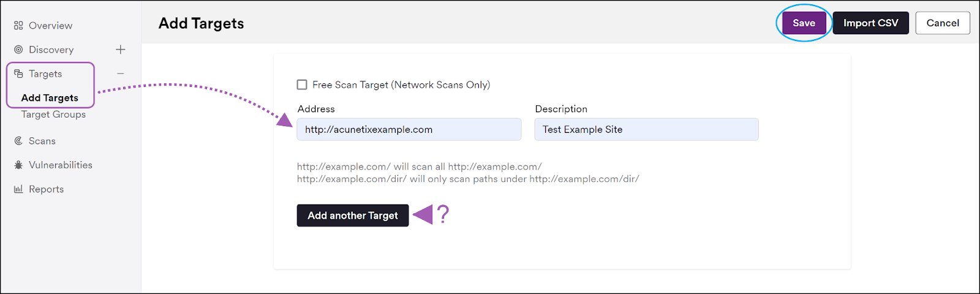The image size is (980, 294).
Task: Click 'Free Scan Target (Network Scans Only)' label
Action: (401, 85)
